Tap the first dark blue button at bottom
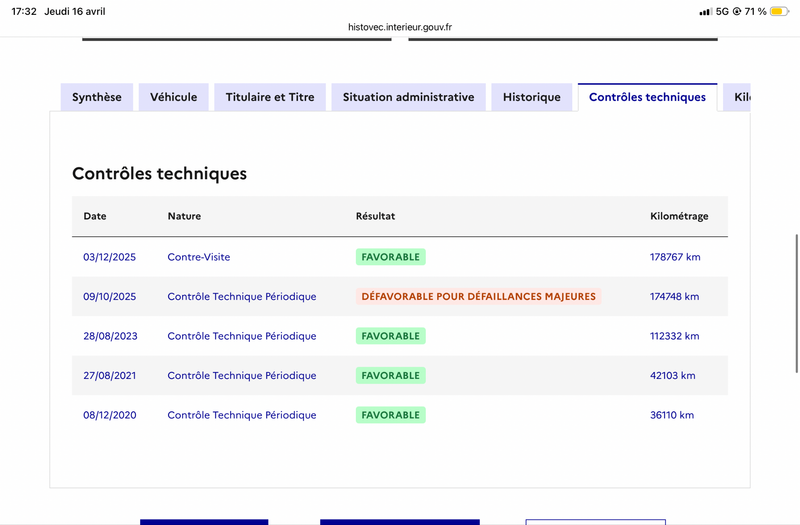The height and width of the screenshot is (525, 800). 204,522
